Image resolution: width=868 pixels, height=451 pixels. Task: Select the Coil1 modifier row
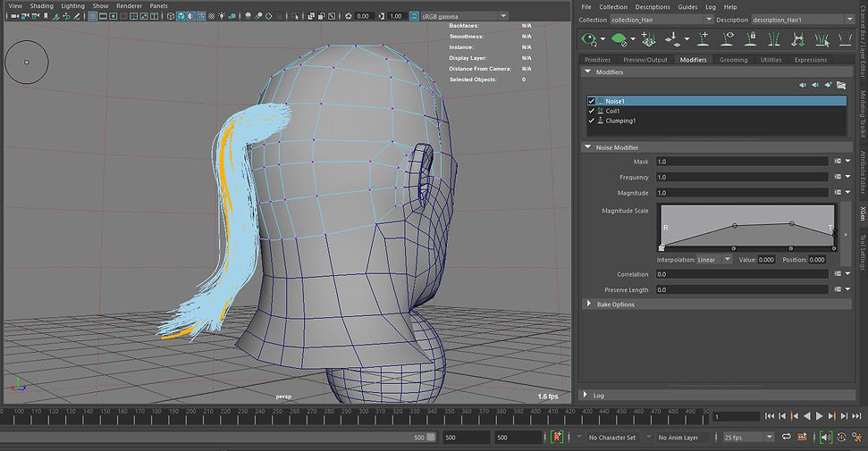[x=716, y=111]
